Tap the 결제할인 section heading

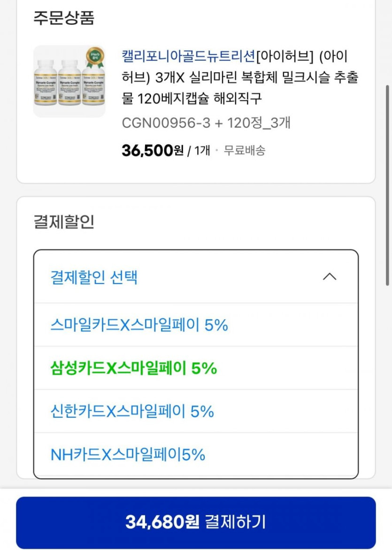point(64,222)
